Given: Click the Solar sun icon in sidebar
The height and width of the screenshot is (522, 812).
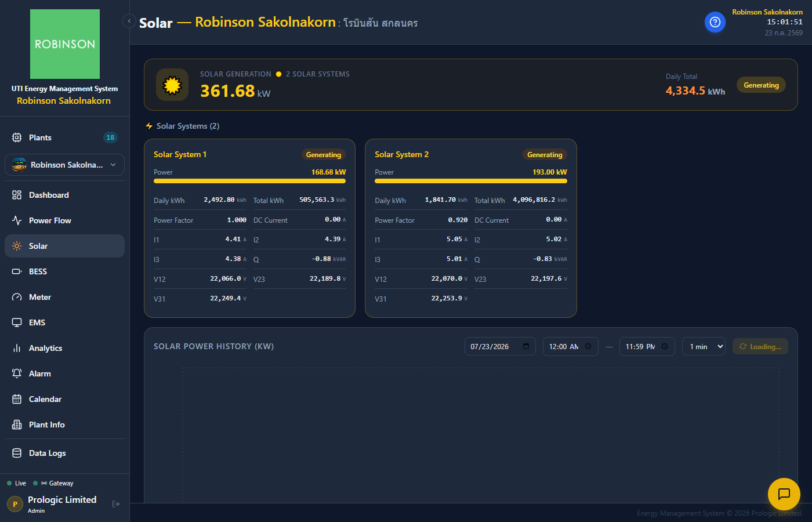Looking at the screenshot, I should point(17,246).
